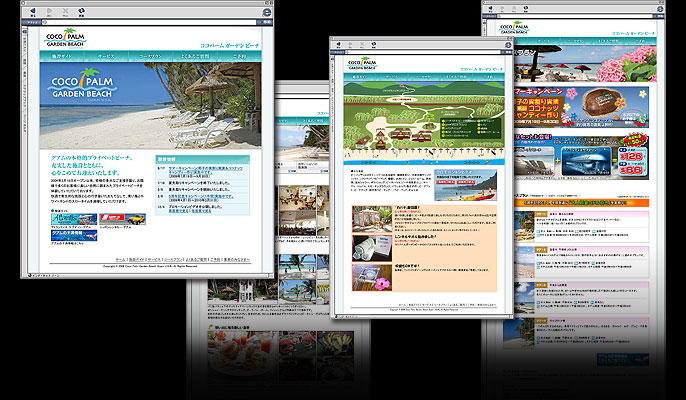Open the fifth tab in the front-left site navigation bar
This screenshot has height=400, width=686.
pos(239,56)
